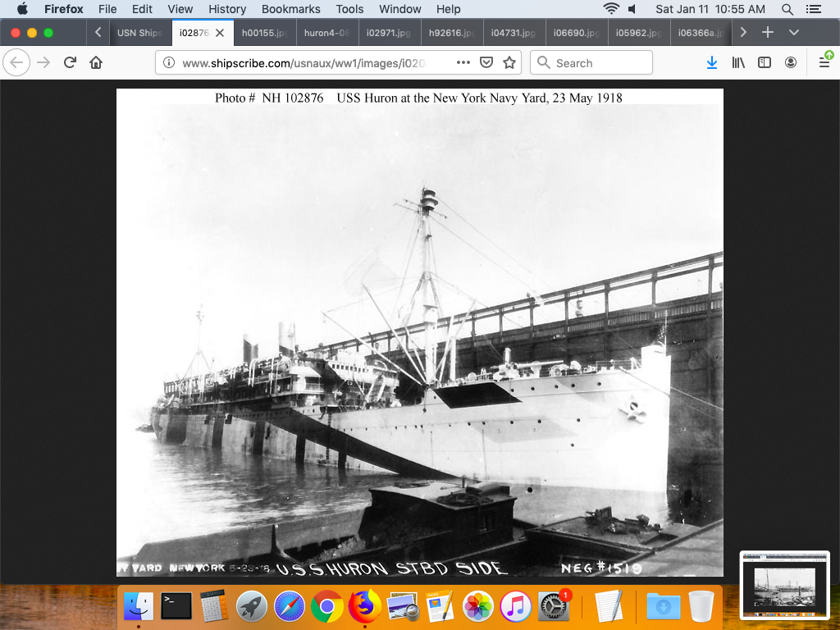
Task: Close the active i02876 tab
Action: click(x=220, y=33)
